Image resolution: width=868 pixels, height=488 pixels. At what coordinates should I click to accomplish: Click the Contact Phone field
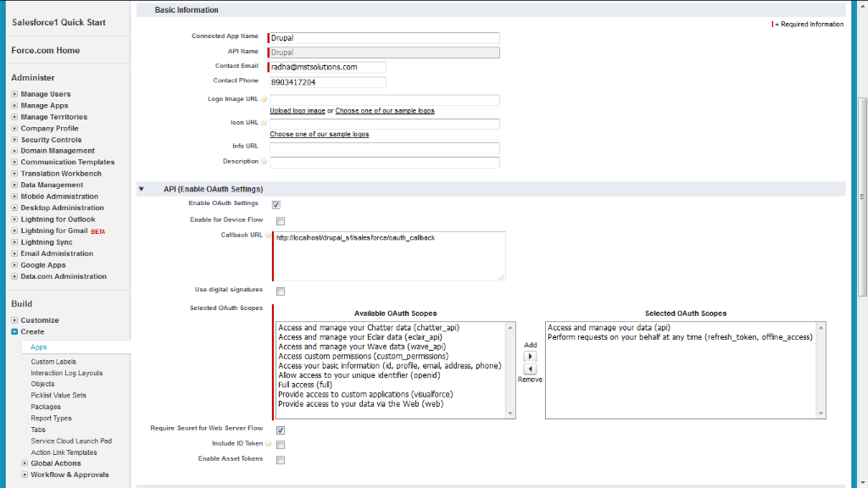click(x=328, y=82)
